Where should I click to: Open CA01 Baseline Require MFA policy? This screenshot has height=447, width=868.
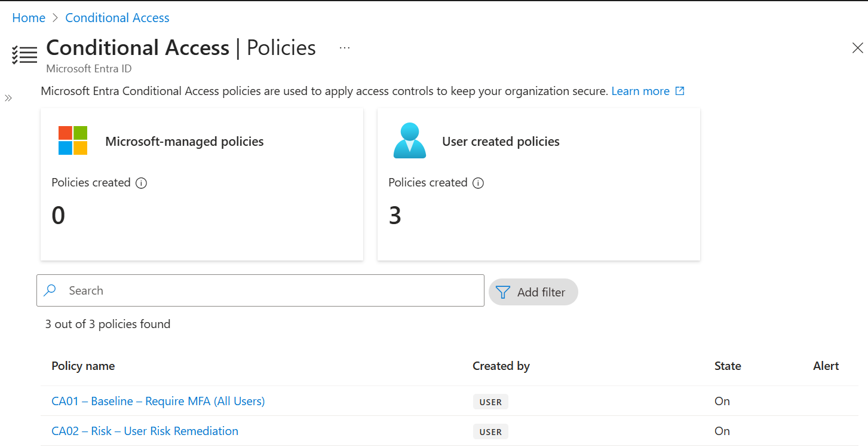pyautogui.click(x=158, y=401)
